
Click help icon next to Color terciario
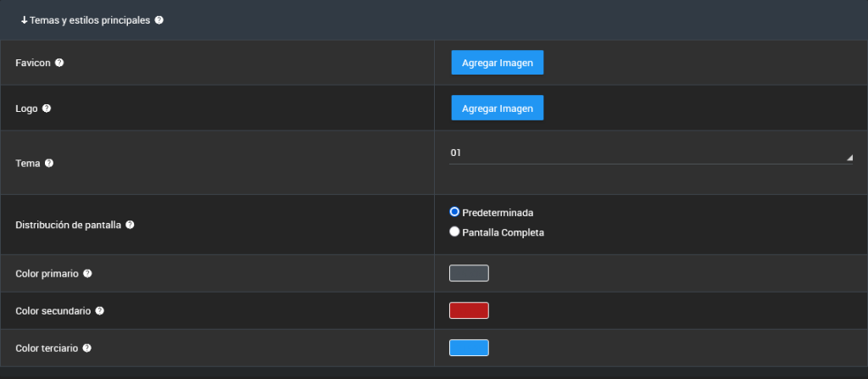coord(87,348)
